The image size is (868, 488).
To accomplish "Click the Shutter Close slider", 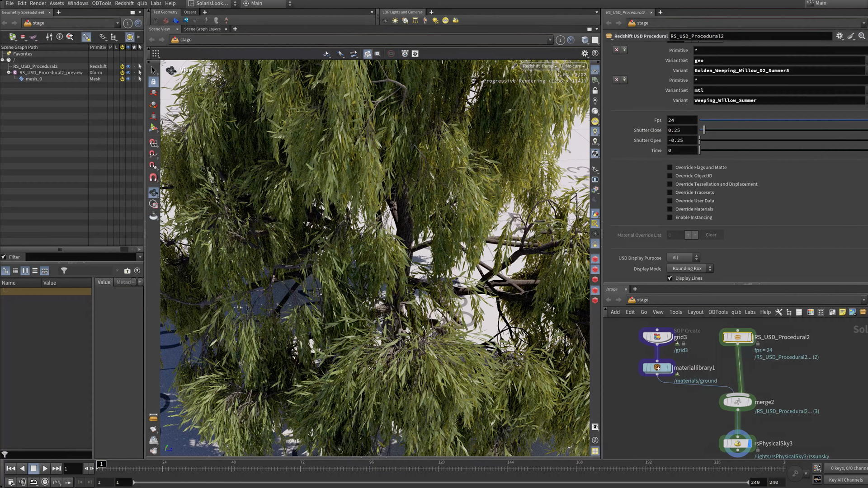I will click(x=703, y=130).
